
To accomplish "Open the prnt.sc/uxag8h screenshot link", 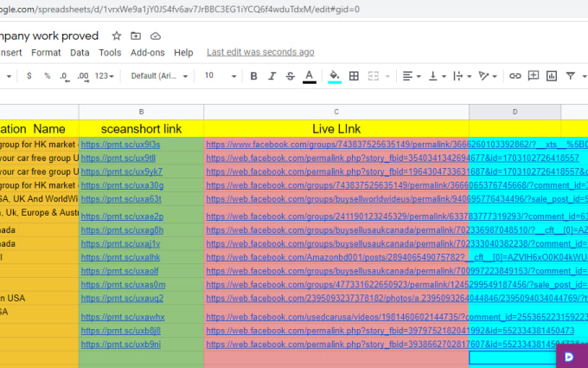I will [x=122, y=230].
